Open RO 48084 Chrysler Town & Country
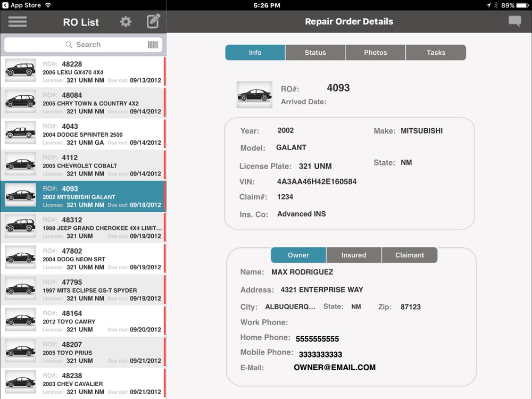 point(83,103)
